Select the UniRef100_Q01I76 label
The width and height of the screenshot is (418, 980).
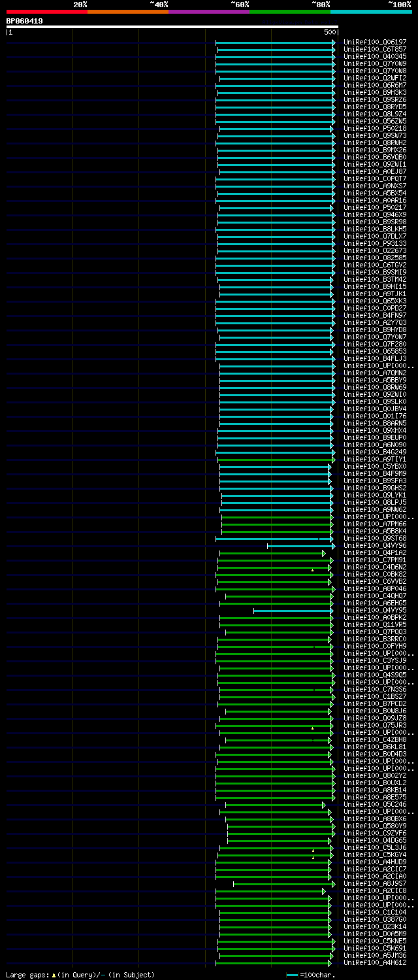[x=375, y=416]
